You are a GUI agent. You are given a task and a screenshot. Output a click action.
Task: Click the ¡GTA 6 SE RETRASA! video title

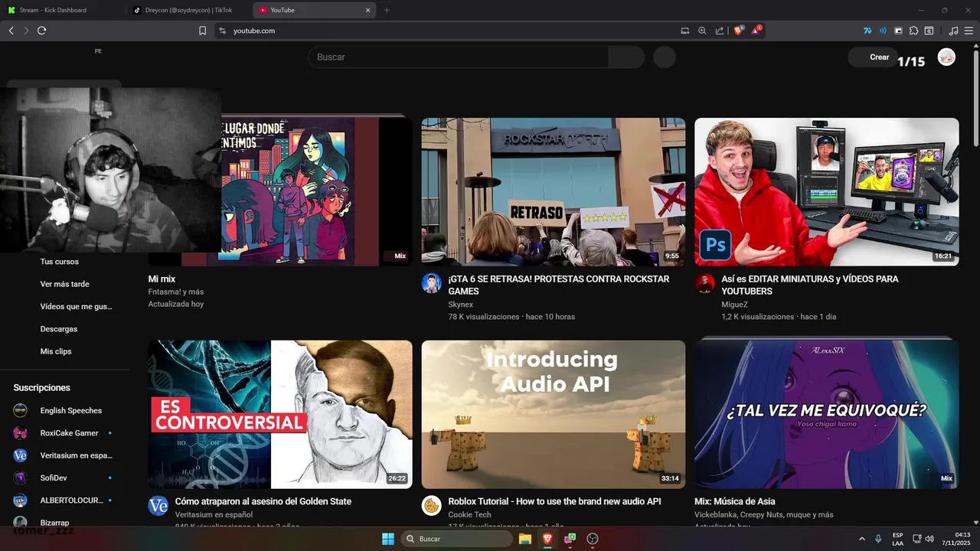(x=559, y=285)
